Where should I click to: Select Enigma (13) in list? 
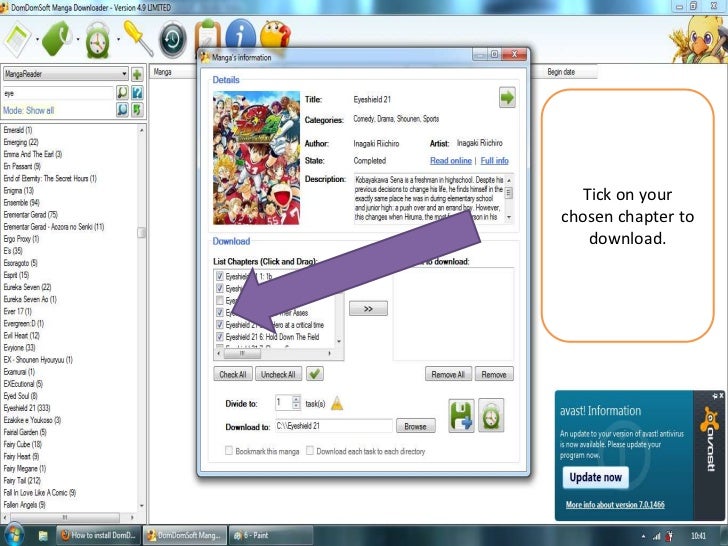click(19, 190)
